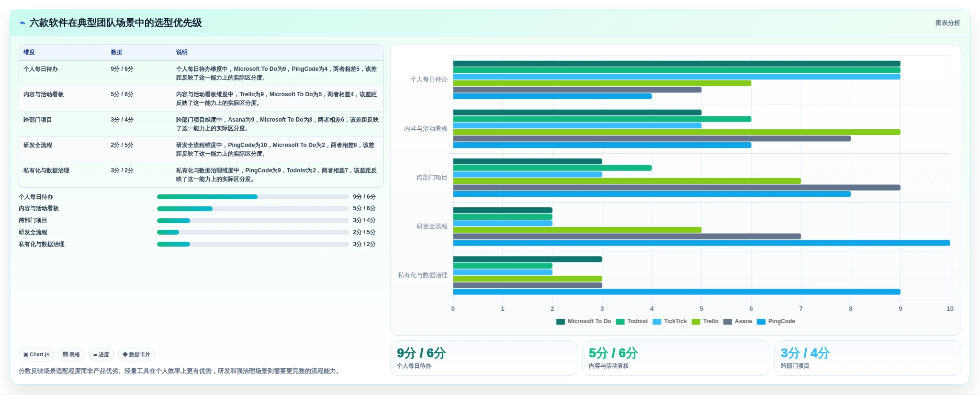980x395 pixels.
Task: Click the Asana bar in the 跨部门项目 group
Action: [676, 188]
